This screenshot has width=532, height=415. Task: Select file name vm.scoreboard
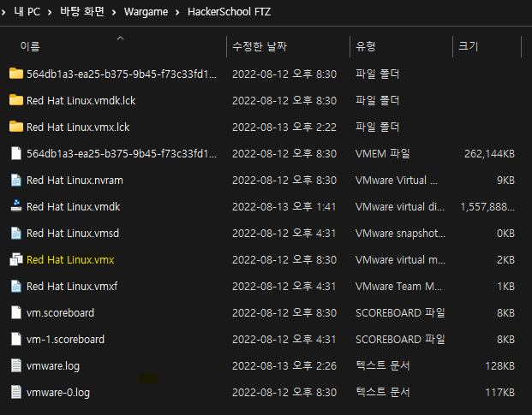click(60, 312)
